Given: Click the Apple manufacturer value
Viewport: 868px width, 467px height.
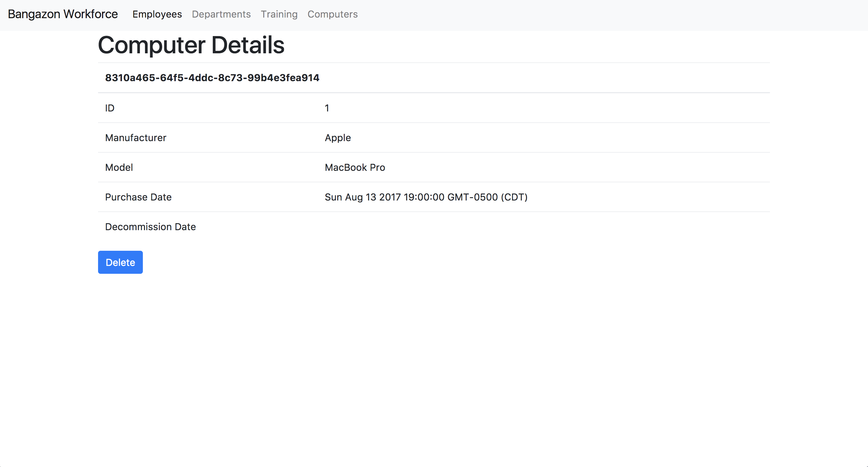Looking at the screenshot, I should (x=338, y=137).
